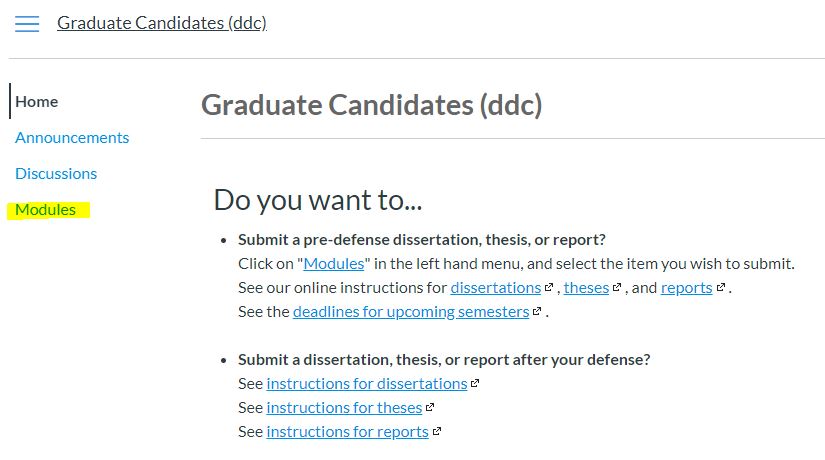Screen dimensions: 825x460
Task: Click external-link icon beside pre-defense "dissertations"
Action: (549, 288)
